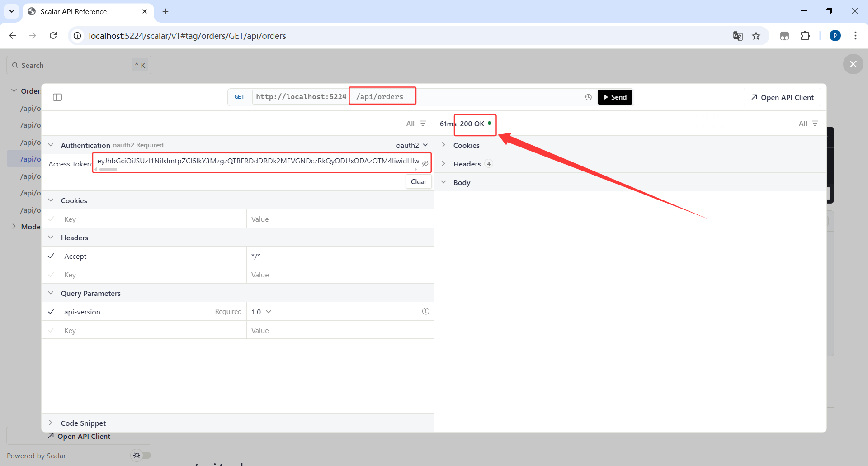Screen dimensions: 868x466
Task: Click the access token horizontal scrollbar
Action: (108, 170)
